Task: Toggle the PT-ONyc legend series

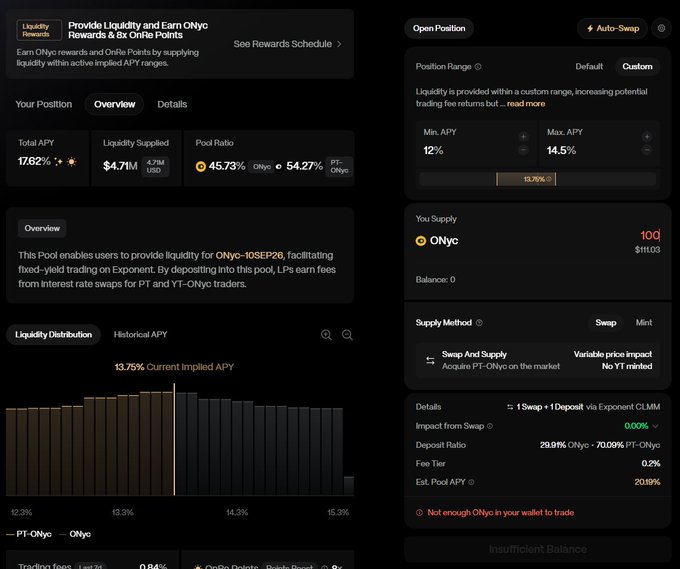Action: pyautogui.click(x=29, y=534)
